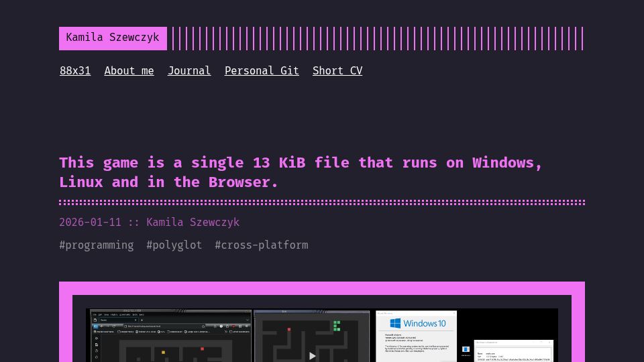Play the embedded game demo video
Image resolution: width=644 pixels, height=362 pixels.
point(312,356)
